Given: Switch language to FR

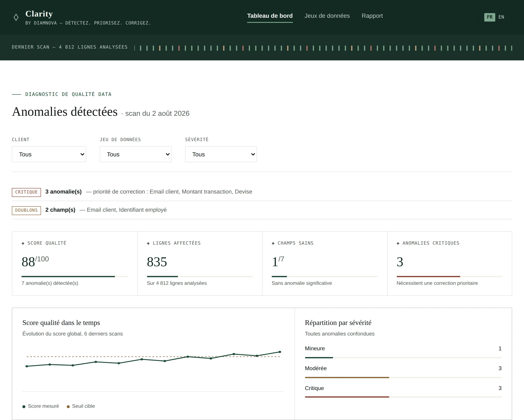Looking at the screenshot, I should (x=490, y=17).
